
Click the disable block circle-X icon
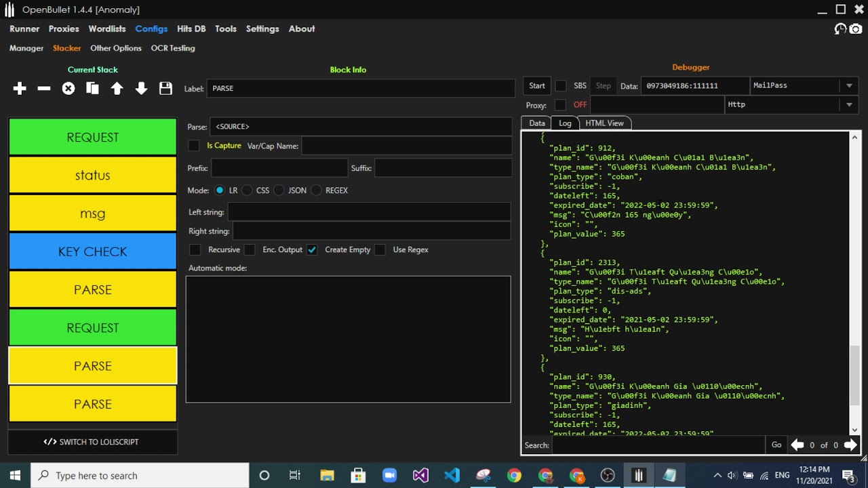pyautogui.click(x=68, y=89)
